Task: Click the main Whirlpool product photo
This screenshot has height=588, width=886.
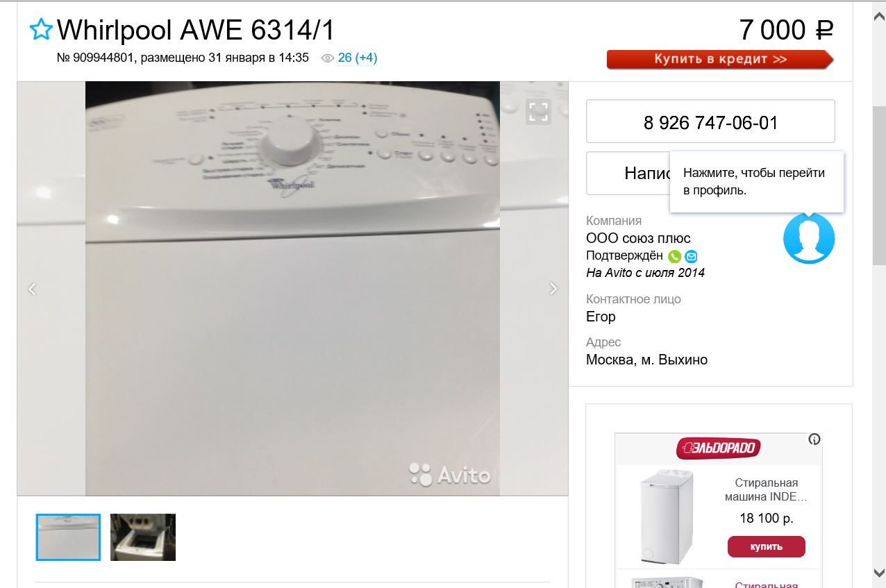Action: pos(292,289)
